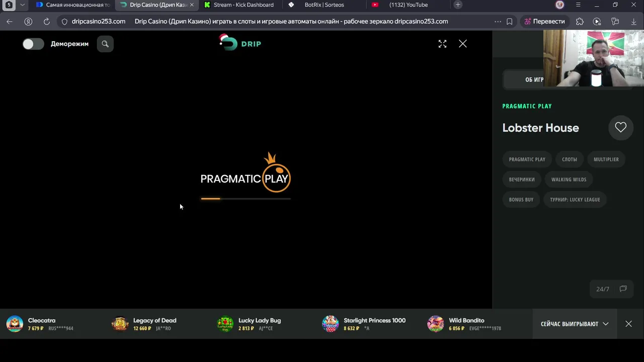Open Lucky Lady Bug game icon
This screenshot has height=362, width=644.
point(225,324)
